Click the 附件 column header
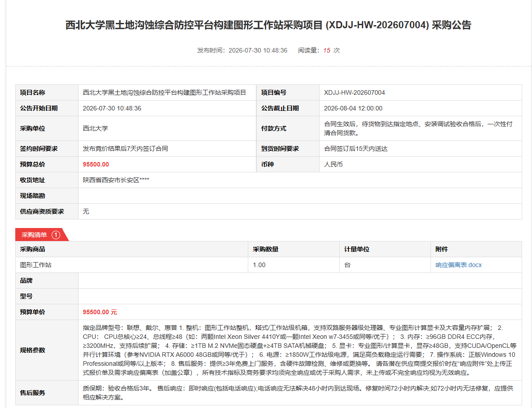Screen dimensions: 532x408 click(476, 249)
